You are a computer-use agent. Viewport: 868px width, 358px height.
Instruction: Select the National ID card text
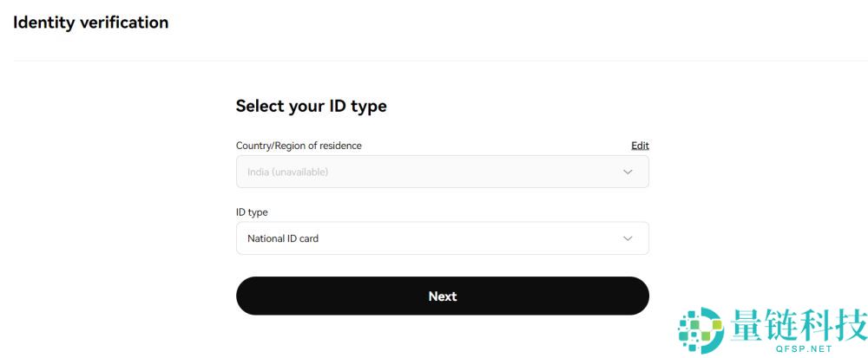pos(283,238)
